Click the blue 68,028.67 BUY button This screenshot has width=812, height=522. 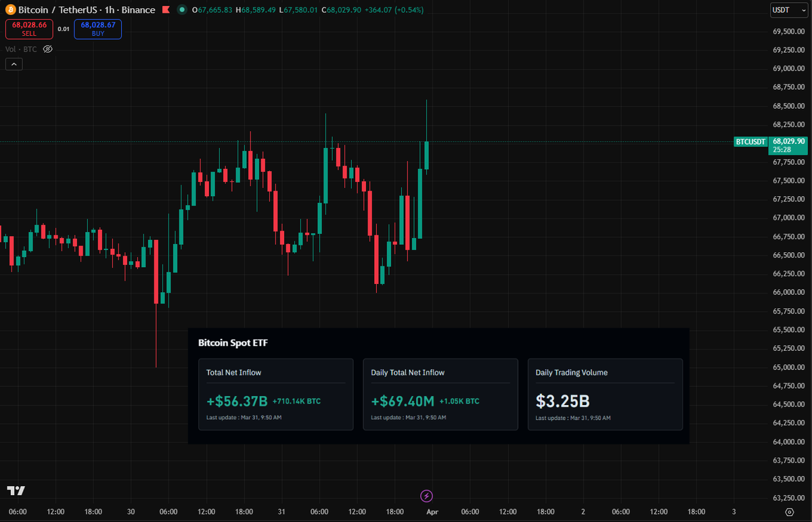pyautogui.click(x=98, y=29)
